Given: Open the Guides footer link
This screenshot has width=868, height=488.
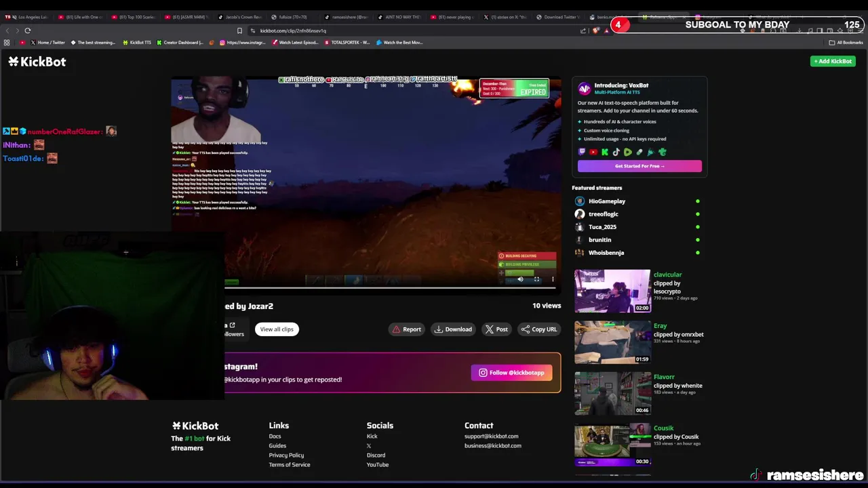Looking at the screenshot, I should coord(277,446).
